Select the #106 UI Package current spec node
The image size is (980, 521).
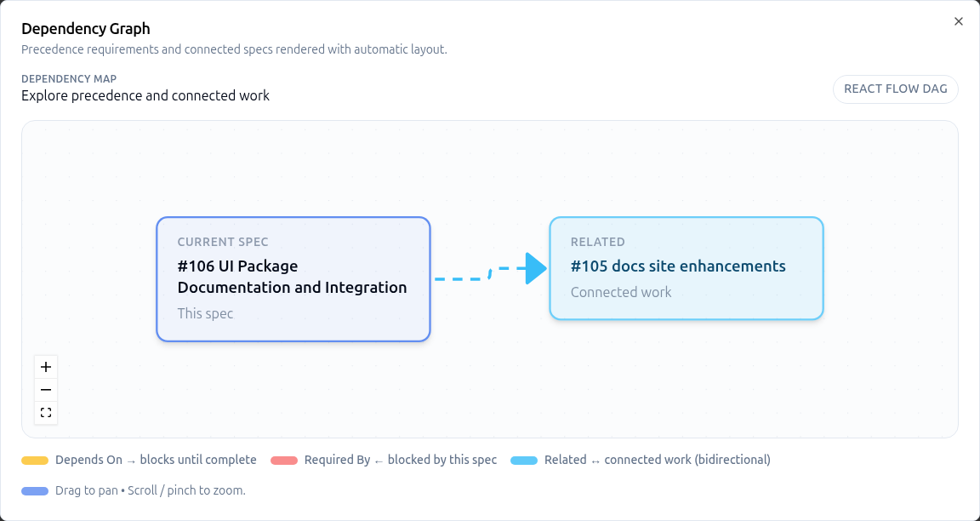click(x=293, y=278)
